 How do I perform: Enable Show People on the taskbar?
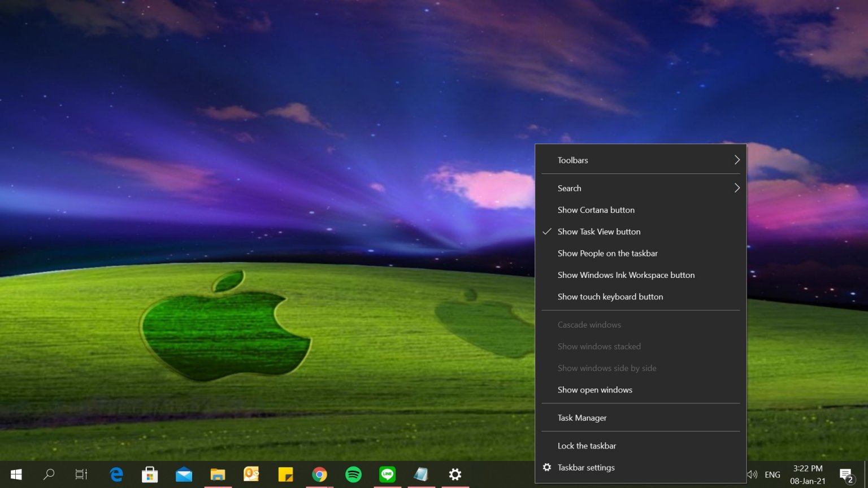607,253
